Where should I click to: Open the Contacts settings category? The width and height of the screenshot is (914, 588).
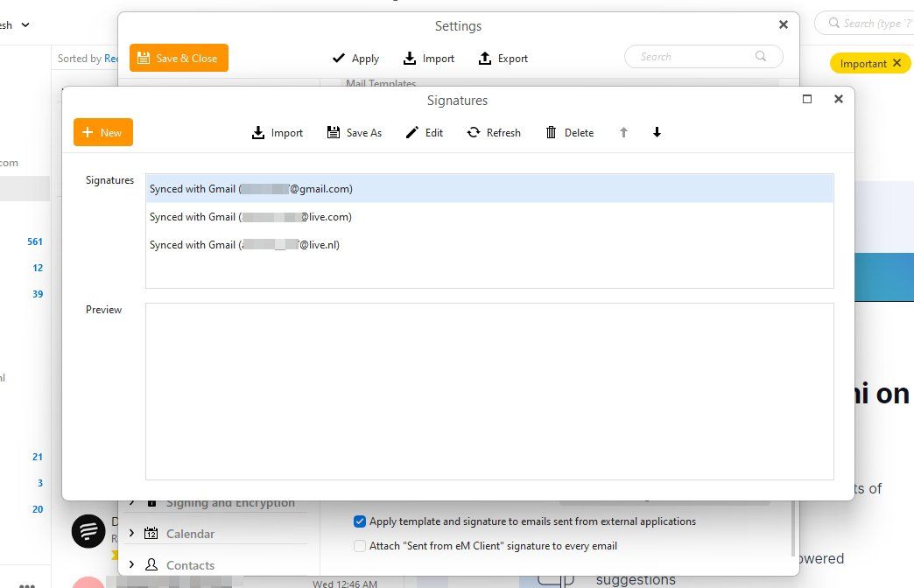(190, 565)
